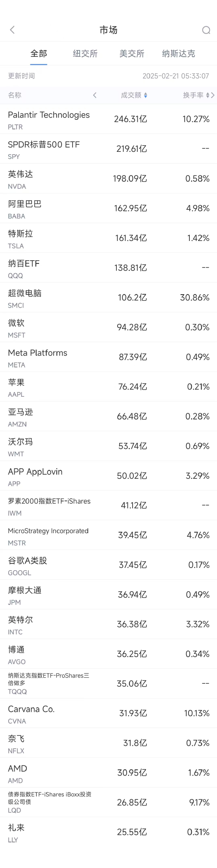Screen dimensions: 217x868
Task: Open Palantir Technologies PLTR row
Action: 108,119
